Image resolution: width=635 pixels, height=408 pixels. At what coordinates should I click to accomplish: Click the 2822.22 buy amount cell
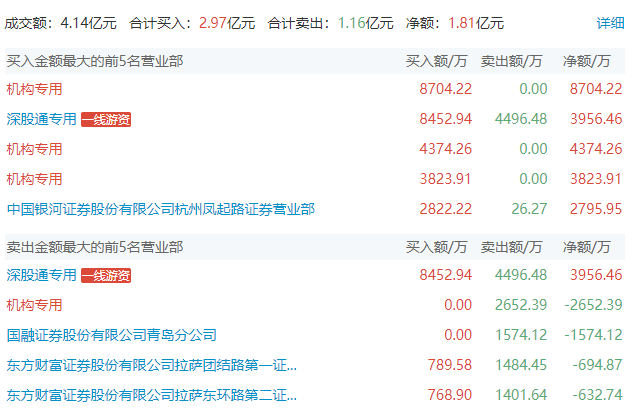(445, 209)
